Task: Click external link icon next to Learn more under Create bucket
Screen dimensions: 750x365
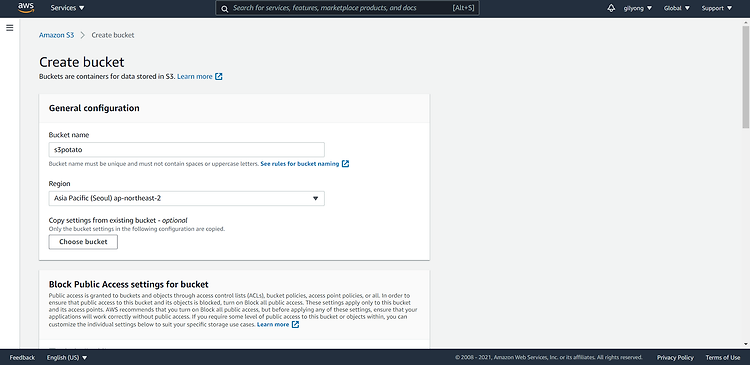Action: click(x=219, y=77)
